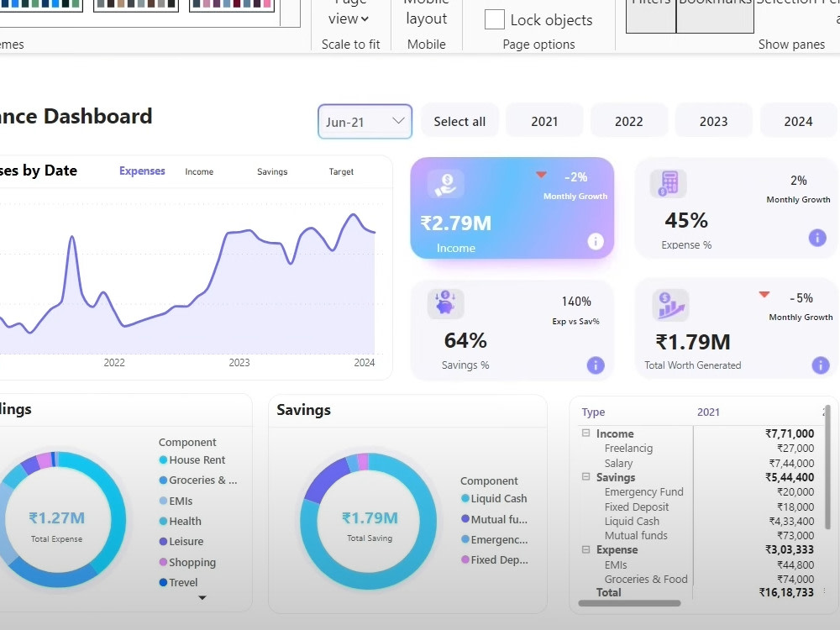Click the Expense % calculator icon
This screenshot has width=840, height=630.
(x=668, y=183)
